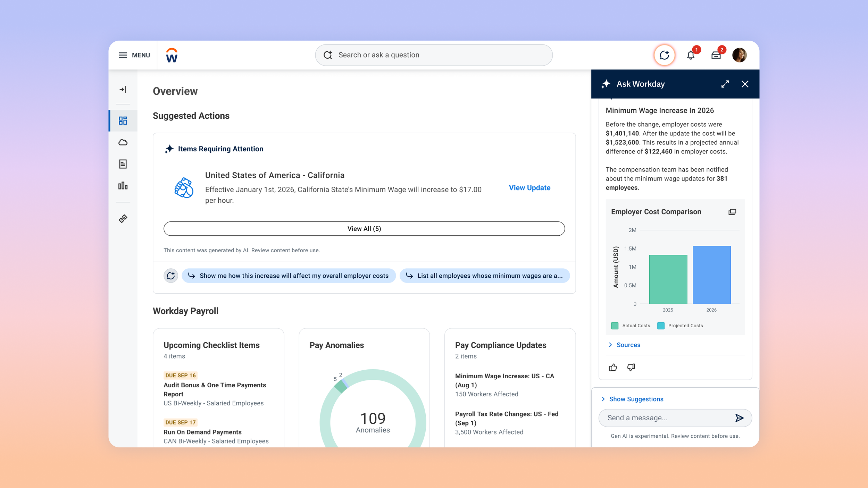
Task: Select employer costs suggestion chip
Action: point(289,276)
